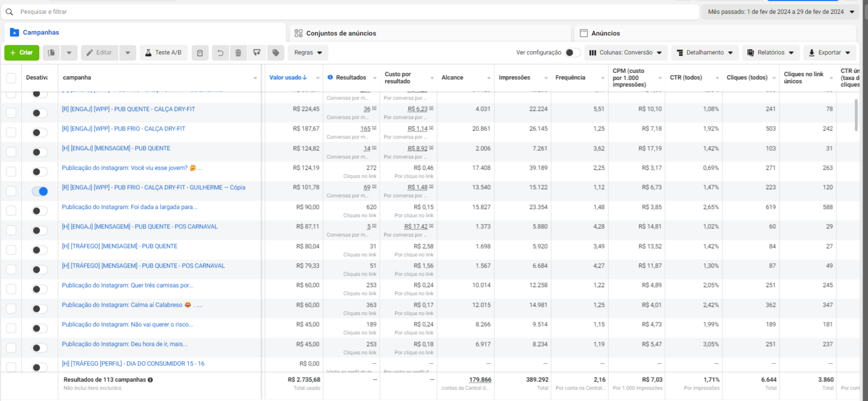868x401 pixels.
Task: Click the discard drafts icon beside the trash
Action: tap(257, 52)
